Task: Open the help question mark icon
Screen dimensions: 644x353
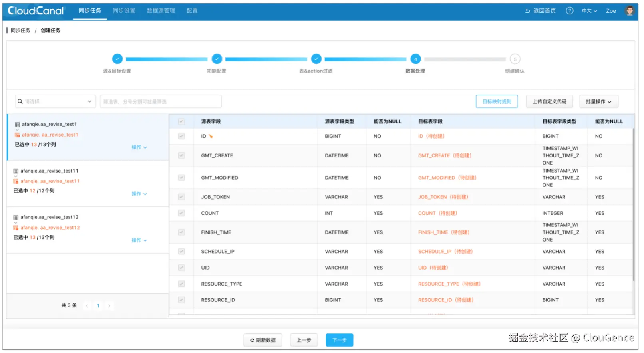Action: (x=570, y=11)
